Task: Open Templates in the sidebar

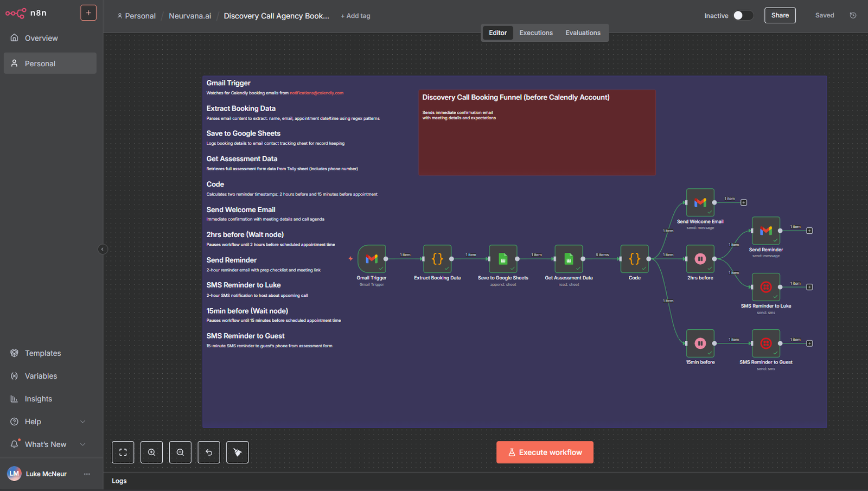Action: (x=43, y=353)
